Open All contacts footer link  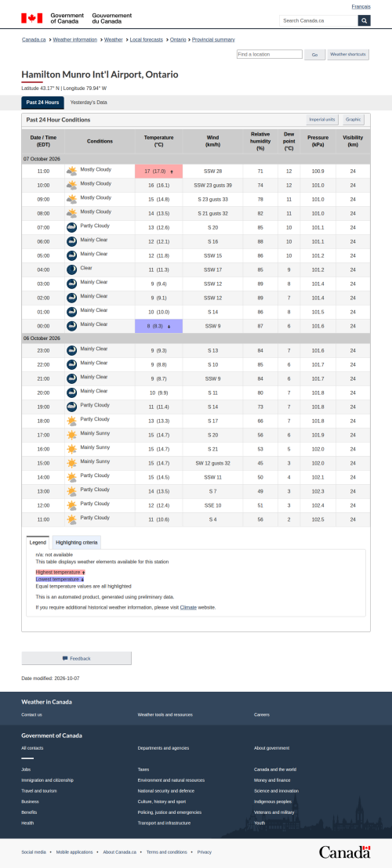click(32, 748)
